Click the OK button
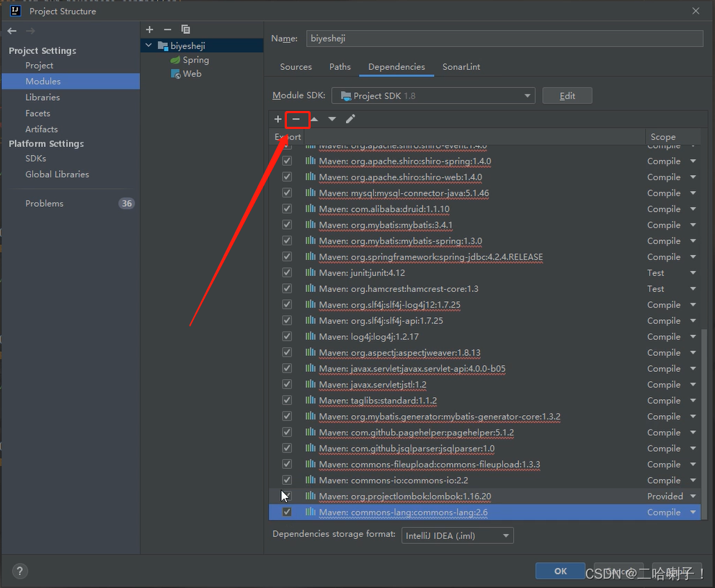Image resolution: width=715 pixels, height=588 pixels. (x=561, y=571)
